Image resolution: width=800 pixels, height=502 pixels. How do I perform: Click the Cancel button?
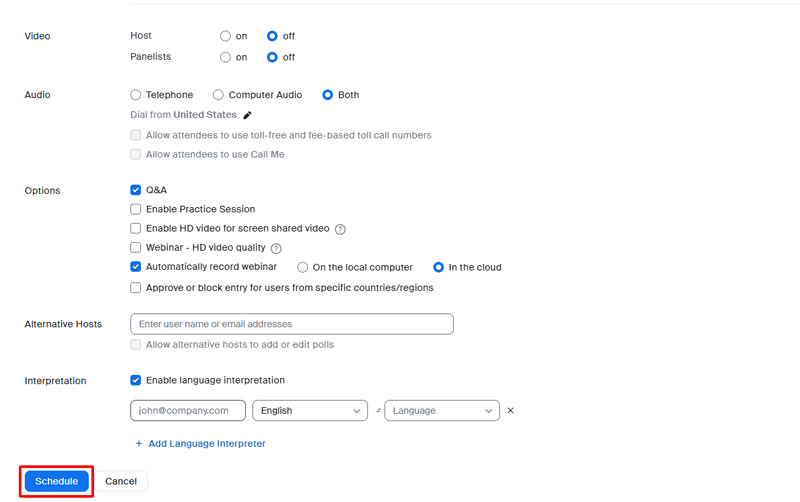click(121, 481)
